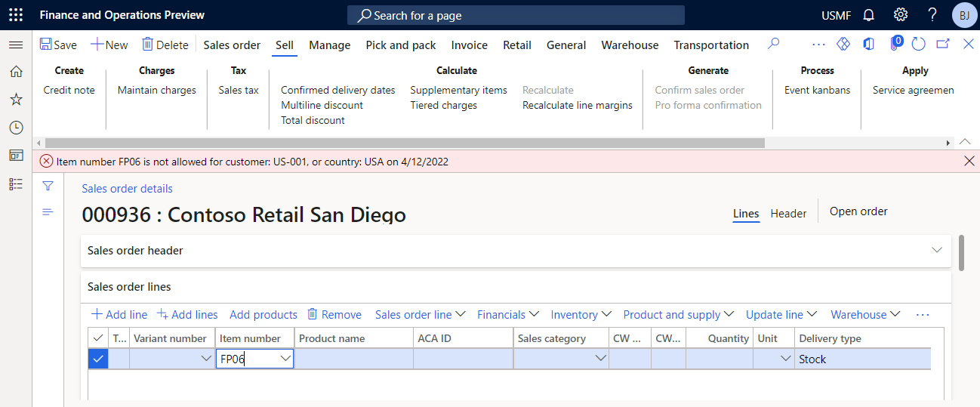Open more line options ellipsis
980x407 pixels.
[923, 315]
